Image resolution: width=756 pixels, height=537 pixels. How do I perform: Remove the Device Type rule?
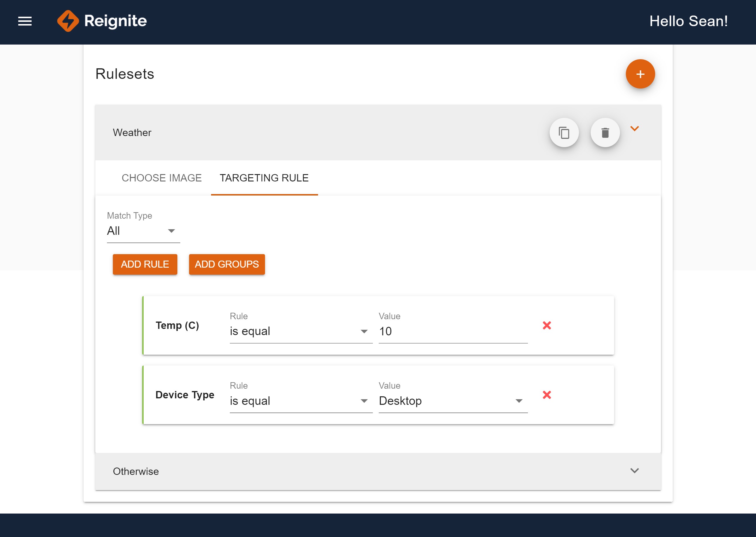[x=547, y=395]
